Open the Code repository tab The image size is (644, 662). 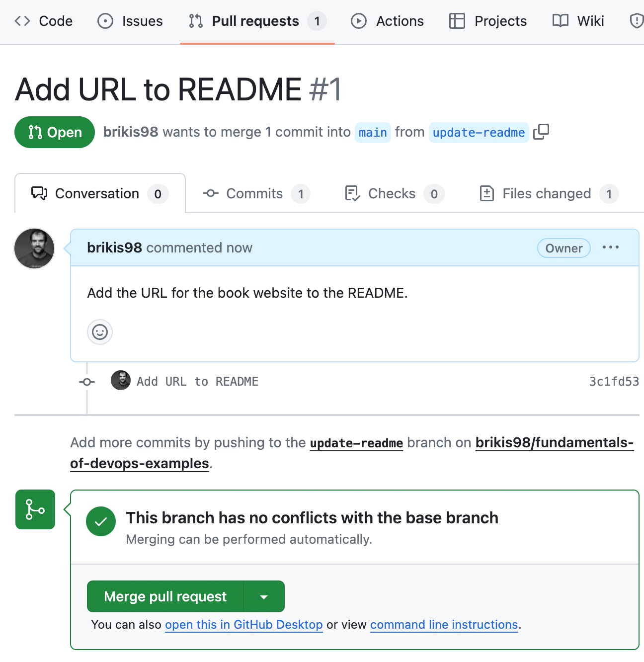(x=43, y=21)
